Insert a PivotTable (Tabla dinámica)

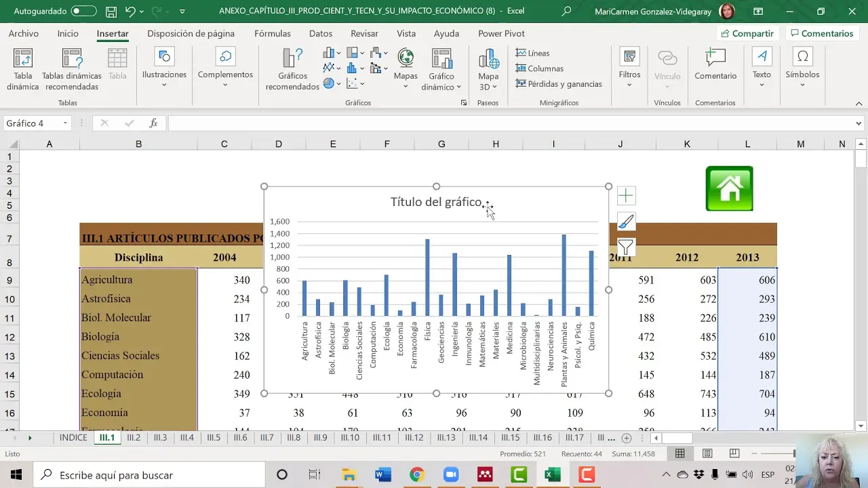point(23,69)
